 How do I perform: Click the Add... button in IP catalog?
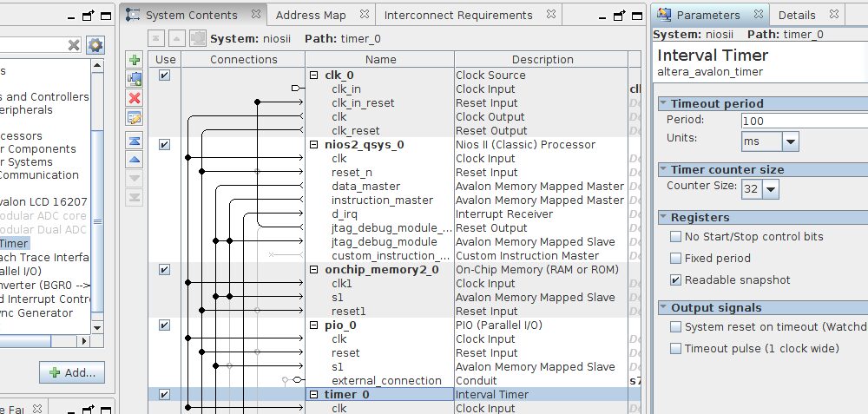[x=71, y=373]
